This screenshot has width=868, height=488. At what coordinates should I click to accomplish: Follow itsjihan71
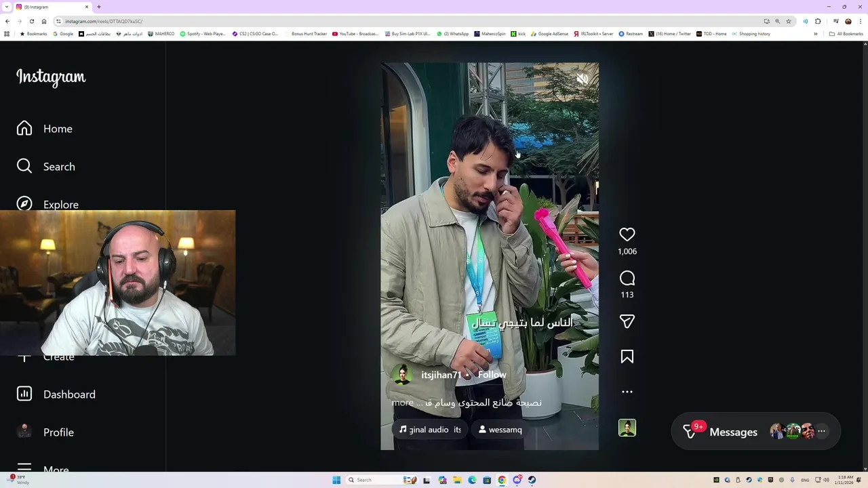[492, 375]
